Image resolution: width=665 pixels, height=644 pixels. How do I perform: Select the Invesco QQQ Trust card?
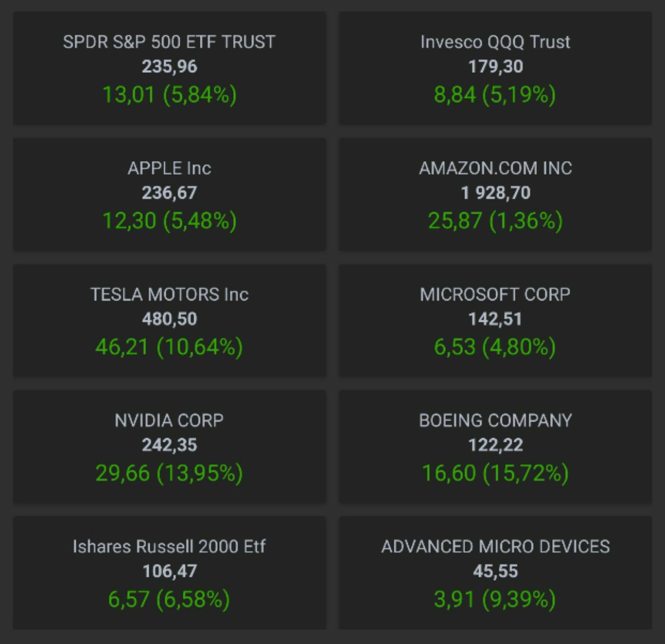pyautogui.click(x=495, y=68)
